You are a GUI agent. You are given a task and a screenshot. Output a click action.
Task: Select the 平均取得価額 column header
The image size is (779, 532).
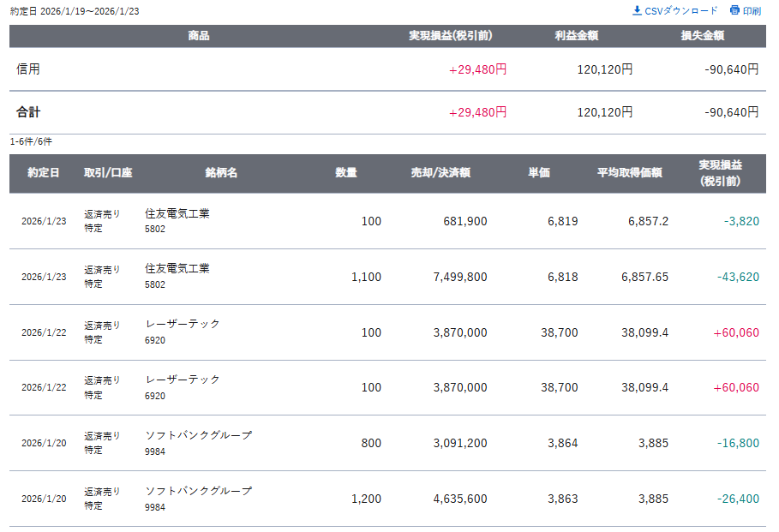pyautogui.click(x=629, y=173)
